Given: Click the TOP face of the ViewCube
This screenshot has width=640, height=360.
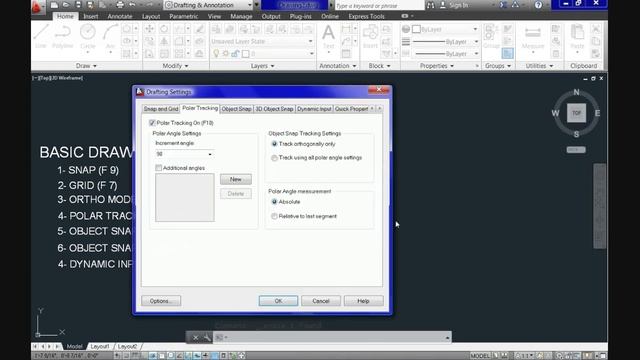Looking at the screenshot, I should (576, 113).
